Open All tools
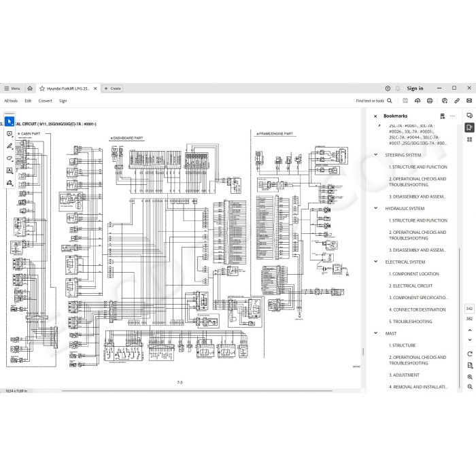476x476 pixels. (x=11, y=101)
